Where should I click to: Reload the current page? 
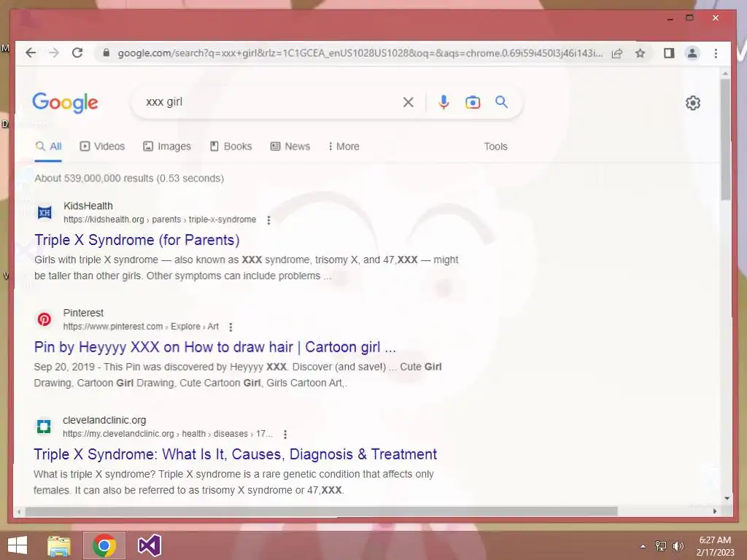(x=77, y=52)
